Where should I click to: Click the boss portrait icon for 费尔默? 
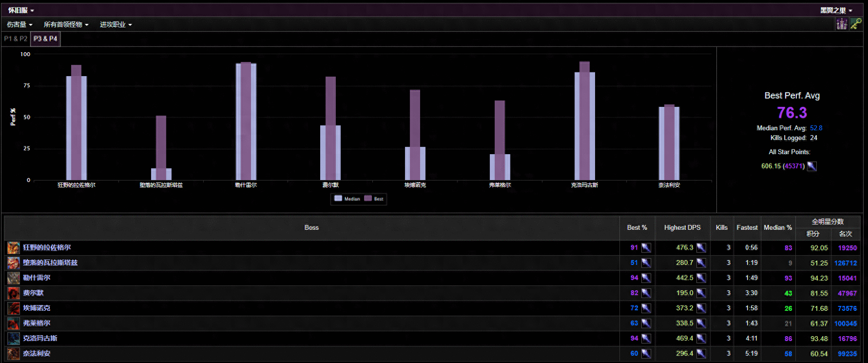(13, 293)
